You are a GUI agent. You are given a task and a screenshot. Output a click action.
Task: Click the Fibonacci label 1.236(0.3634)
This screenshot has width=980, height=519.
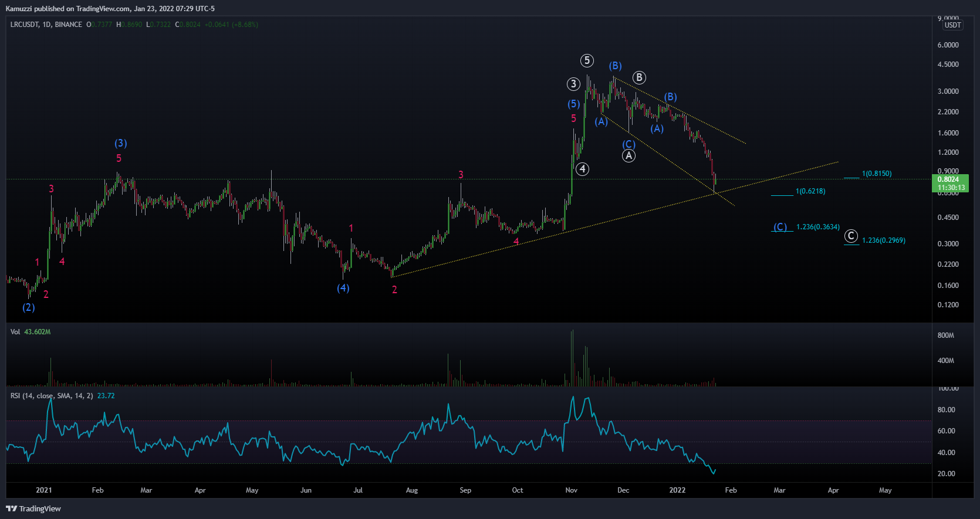coord(818,227)
